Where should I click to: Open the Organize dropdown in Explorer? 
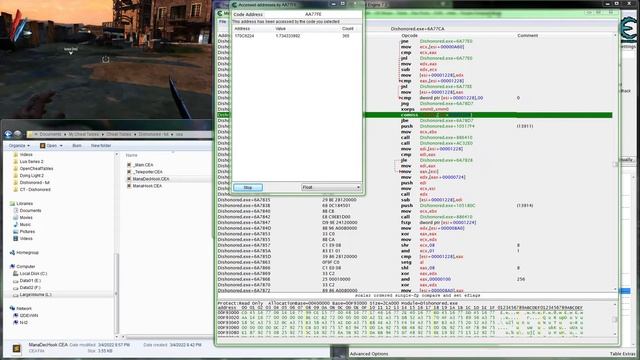(x=19, y=146)
